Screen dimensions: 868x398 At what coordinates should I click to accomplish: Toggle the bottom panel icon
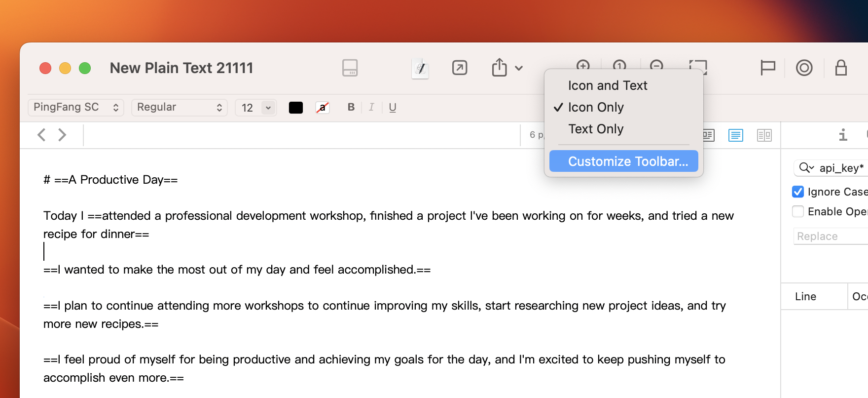point(350,68)
